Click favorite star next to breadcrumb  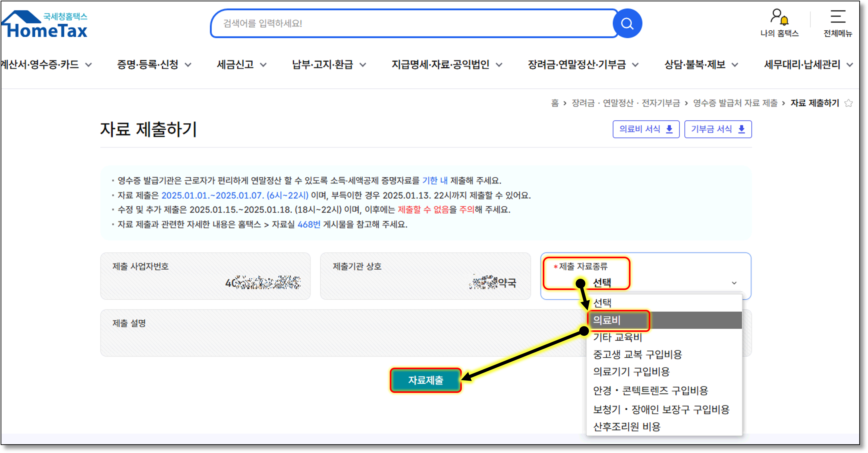849,103
